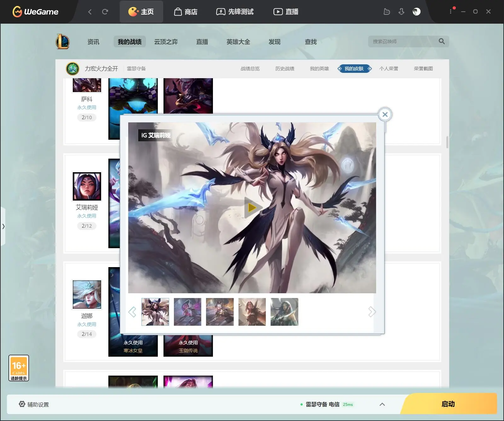Click the 萨科 champion portrait
The image size is (504, 421).
point(87,85)
